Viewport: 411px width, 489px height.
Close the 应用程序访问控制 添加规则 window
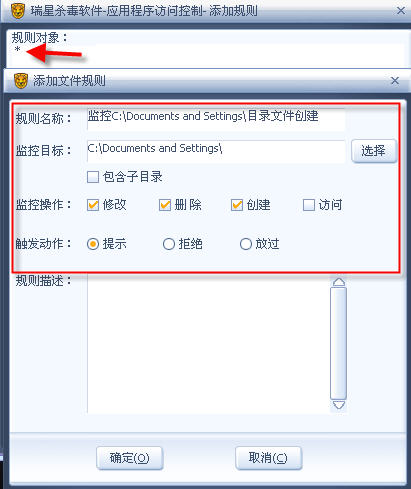coord(401,11)
